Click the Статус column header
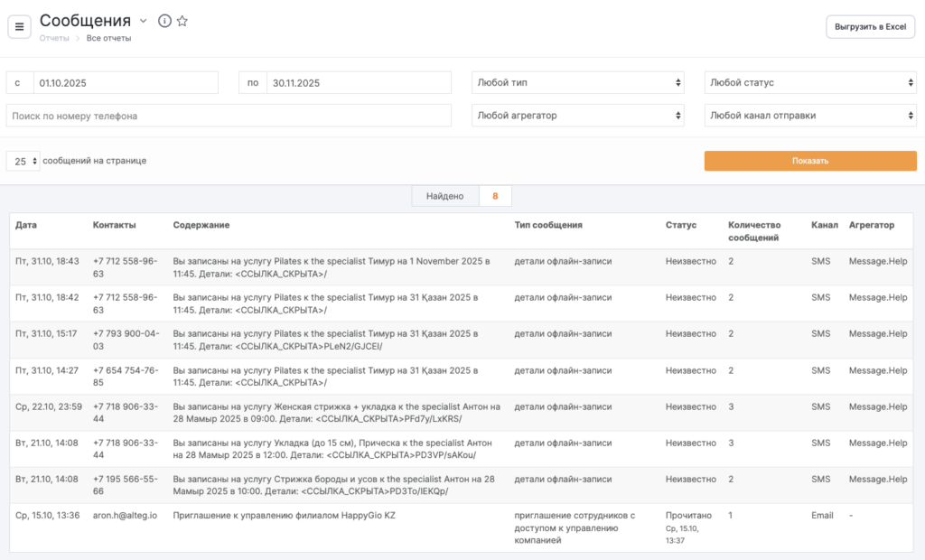 click(680, 225)
